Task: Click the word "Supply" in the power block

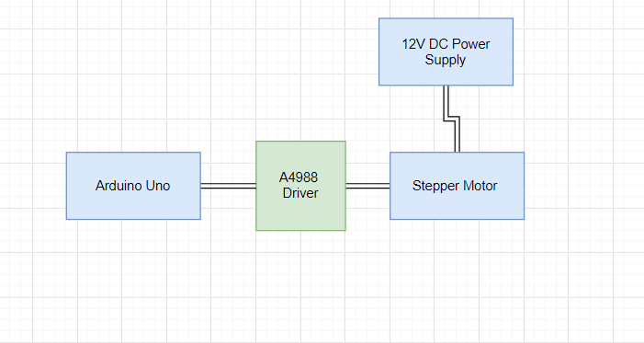Action: coord(446,60)
